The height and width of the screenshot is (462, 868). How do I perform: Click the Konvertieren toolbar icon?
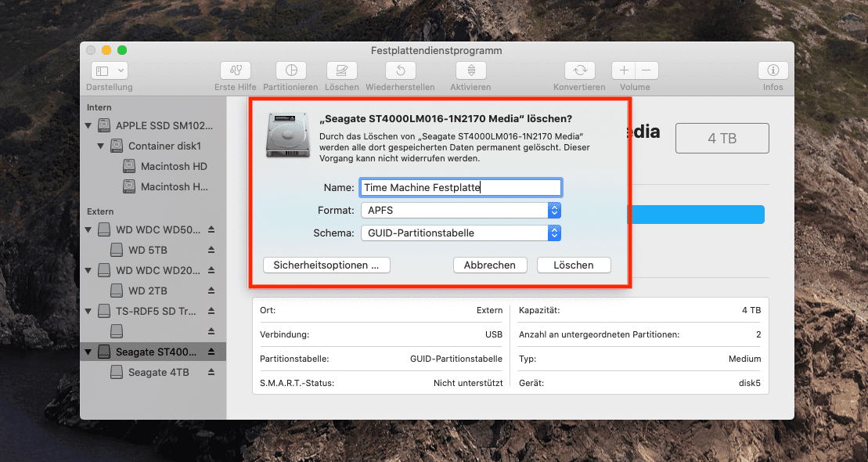[580, 70]
